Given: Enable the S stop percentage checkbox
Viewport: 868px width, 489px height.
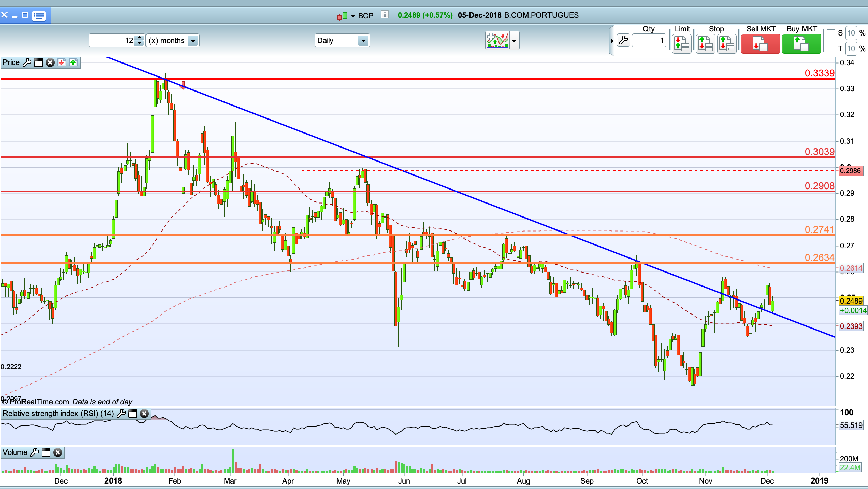Looking at the screenshot, I should (x=831, y=33).
